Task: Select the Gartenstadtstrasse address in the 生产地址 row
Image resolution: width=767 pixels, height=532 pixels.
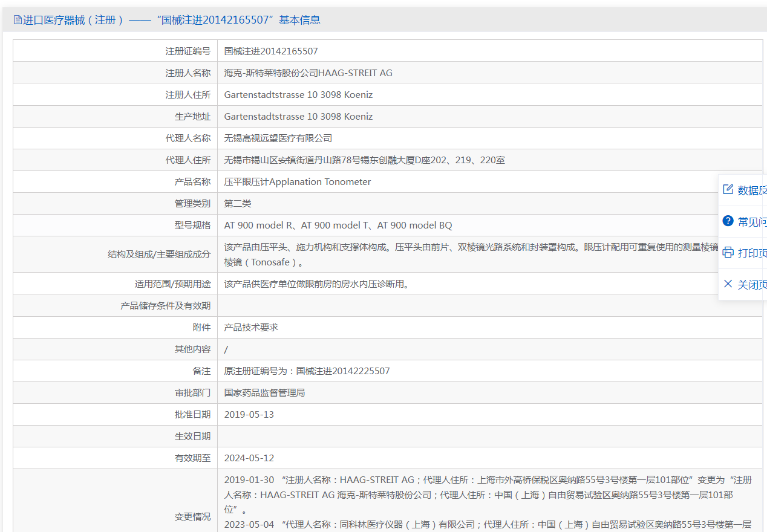Action: 298,117
